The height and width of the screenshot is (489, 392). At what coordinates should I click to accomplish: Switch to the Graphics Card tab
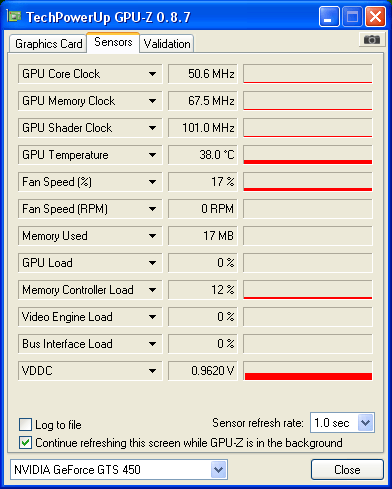pyautogui.click(x=48, y=44)
